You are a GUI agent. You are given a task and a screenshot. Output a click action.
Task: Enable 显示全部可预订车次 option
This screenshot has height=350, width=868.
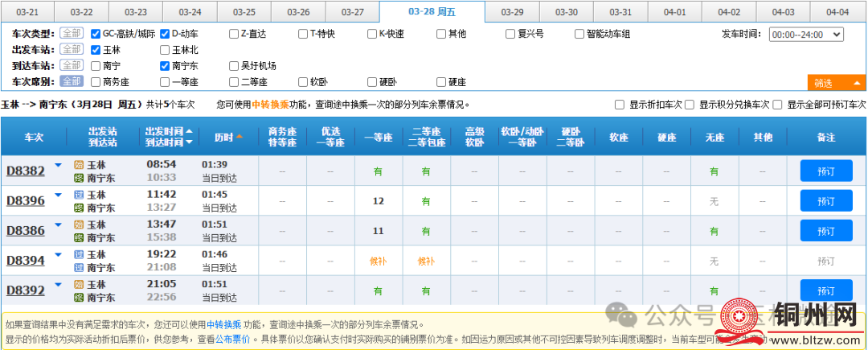[x=778, y=104]
